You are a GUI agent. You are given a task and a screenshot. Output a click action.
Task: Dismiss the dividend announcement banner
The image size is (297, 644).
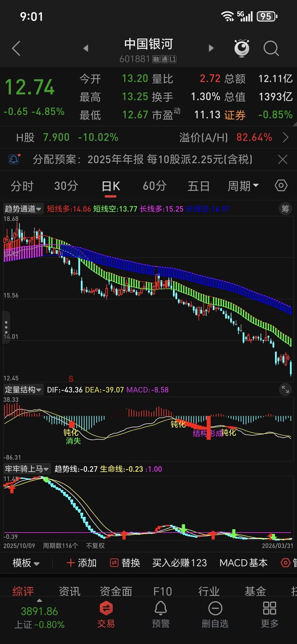(283, 159)
